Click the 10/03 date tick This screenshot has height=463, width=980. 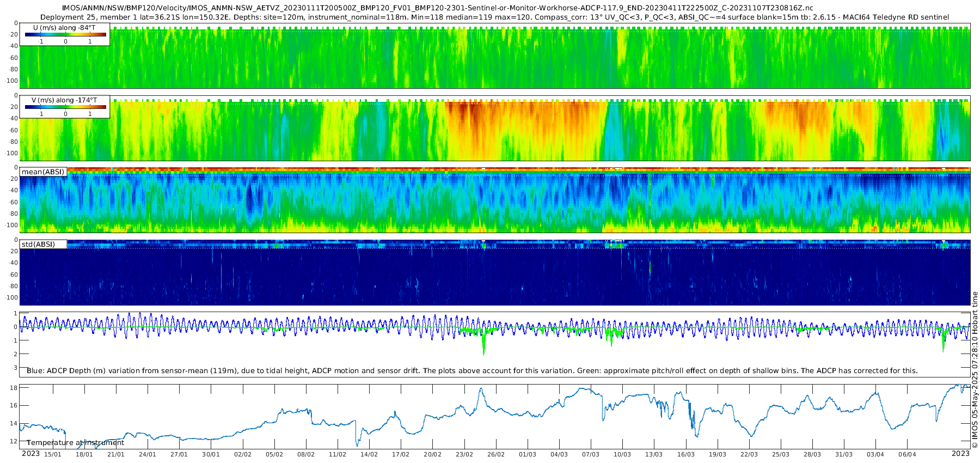point(622,454)
